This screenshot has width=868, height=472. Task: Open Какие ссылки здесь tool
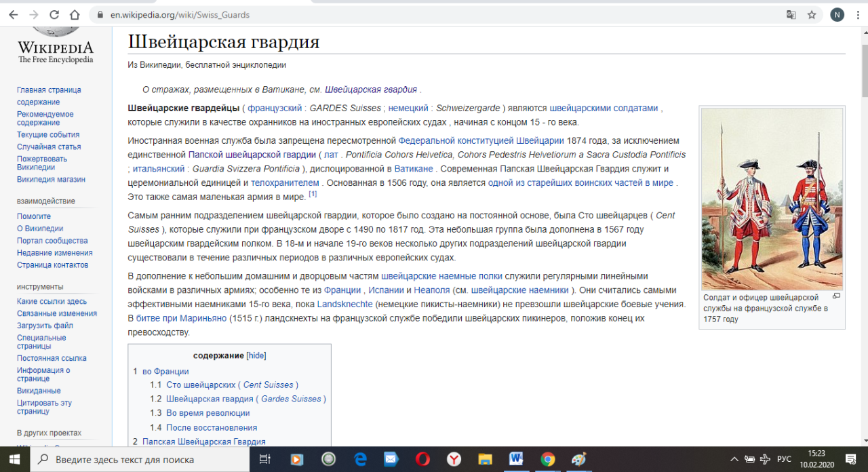tap(52, 301)
